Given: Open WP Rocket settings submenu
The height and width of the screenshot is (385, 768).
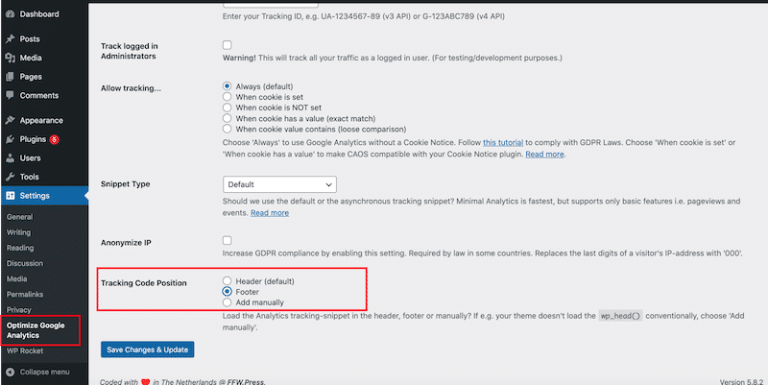Looking at the screenshot, I should [x=25, y=351].
